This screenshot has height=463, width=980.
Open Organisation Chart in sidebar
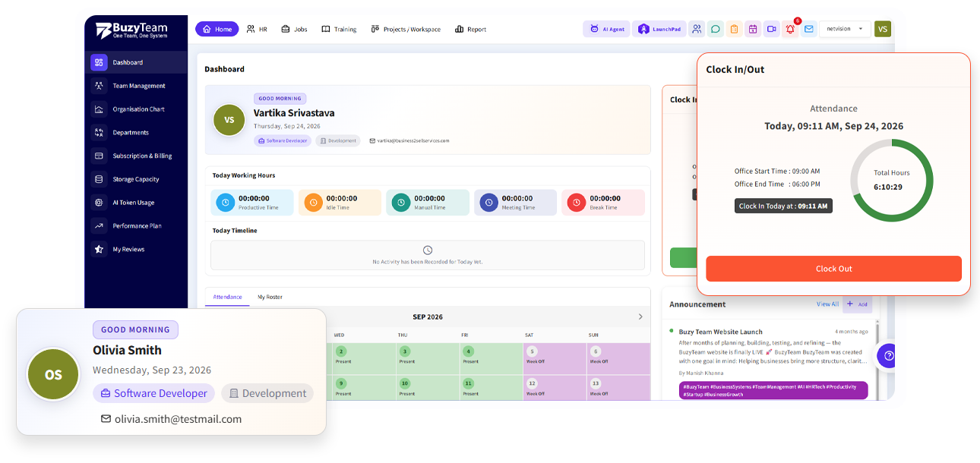click(136, 109)
